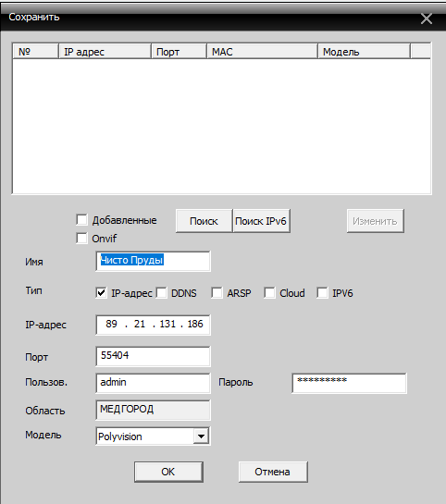Viewport: 446px width, 504px height.
Task: Enable the Добавленные checkbox
Action: 81,220
